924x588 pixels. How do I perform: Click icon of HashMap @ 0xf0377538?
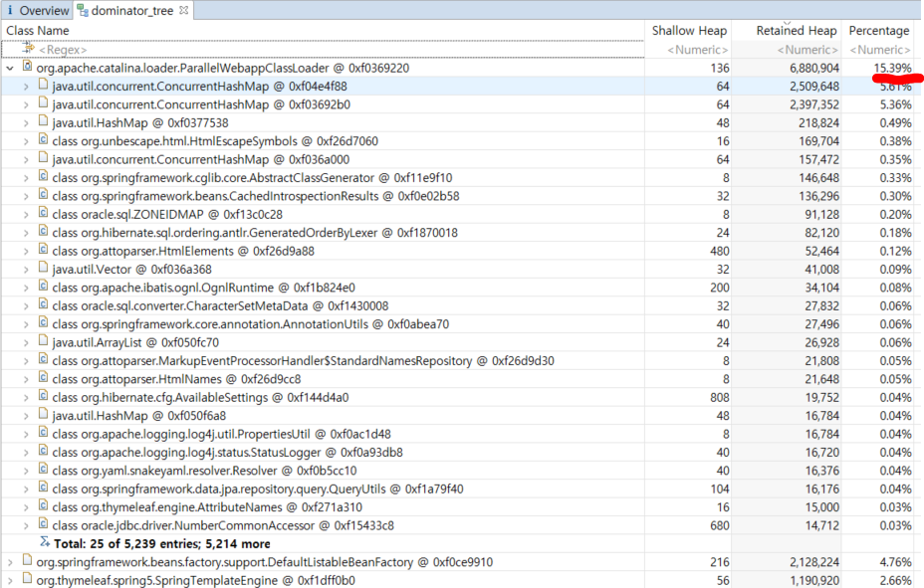click(43, 121)
